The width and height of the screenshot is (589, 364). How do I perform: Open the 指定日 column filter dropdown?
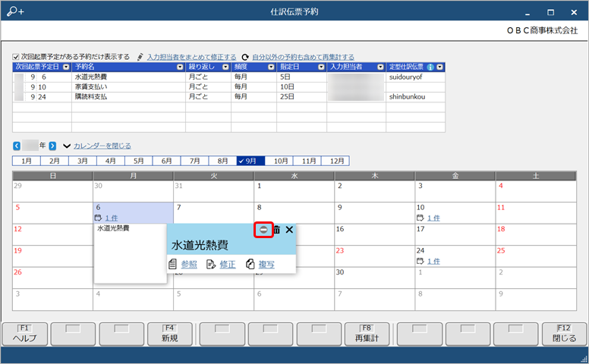[x=321, y=67]
